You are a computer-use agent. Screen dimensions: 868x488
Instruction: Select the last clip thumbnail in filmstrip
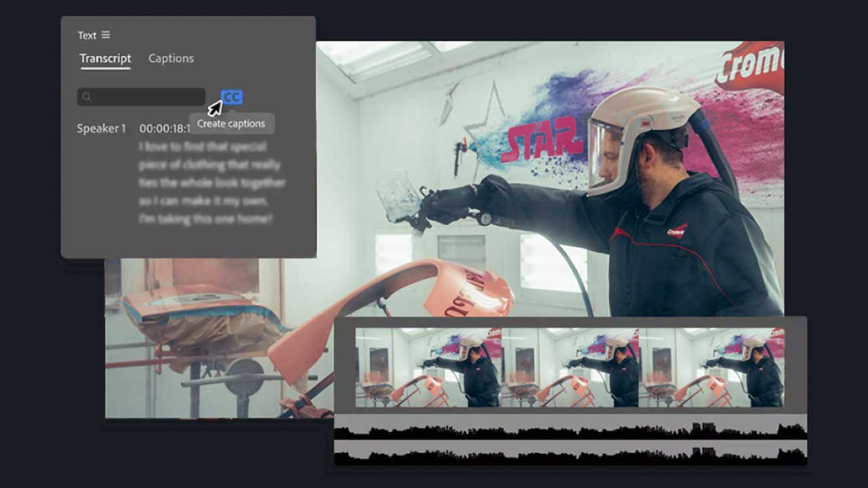(711, 367)
